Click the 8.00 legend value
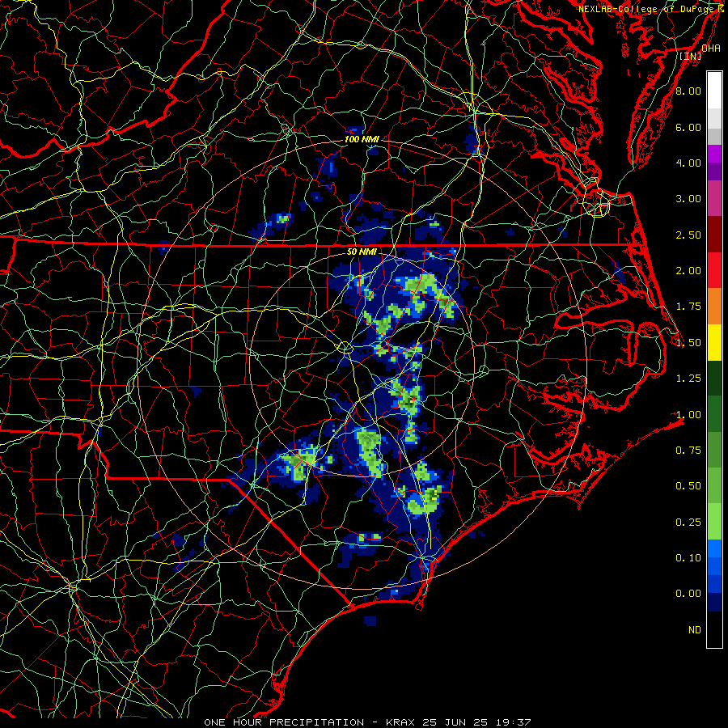Viewport: 728px width, 728px height. pos(688,91)
